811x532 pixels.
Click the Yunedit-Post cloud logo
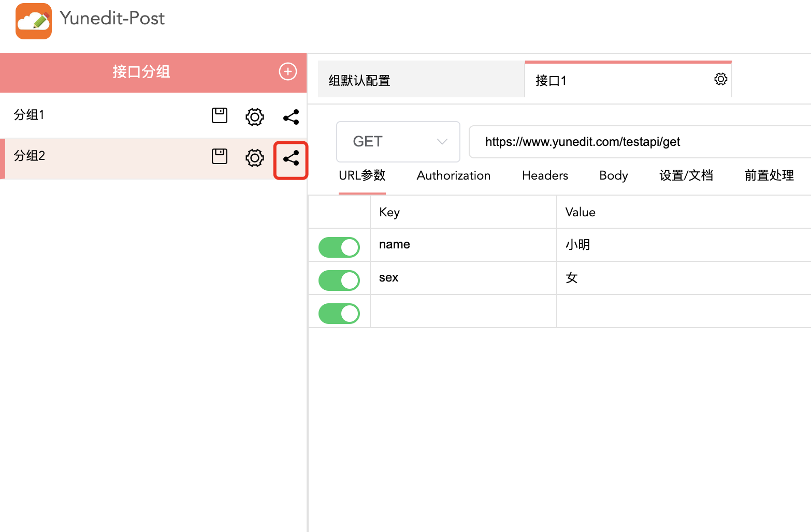(34, 21)
